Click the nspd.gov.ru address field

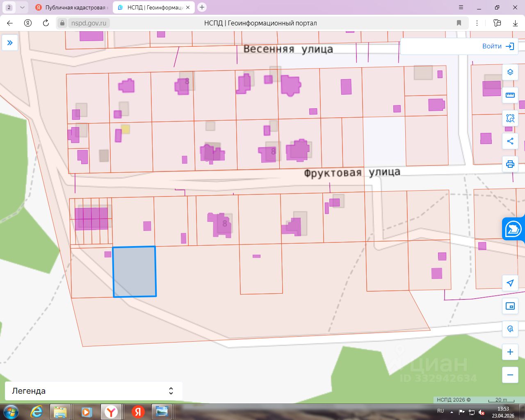(89, 23)
